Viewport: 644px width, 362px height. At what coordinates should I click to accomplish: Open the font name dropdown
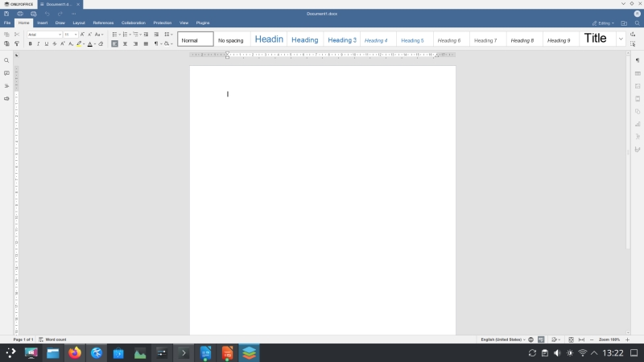(44, 35)
